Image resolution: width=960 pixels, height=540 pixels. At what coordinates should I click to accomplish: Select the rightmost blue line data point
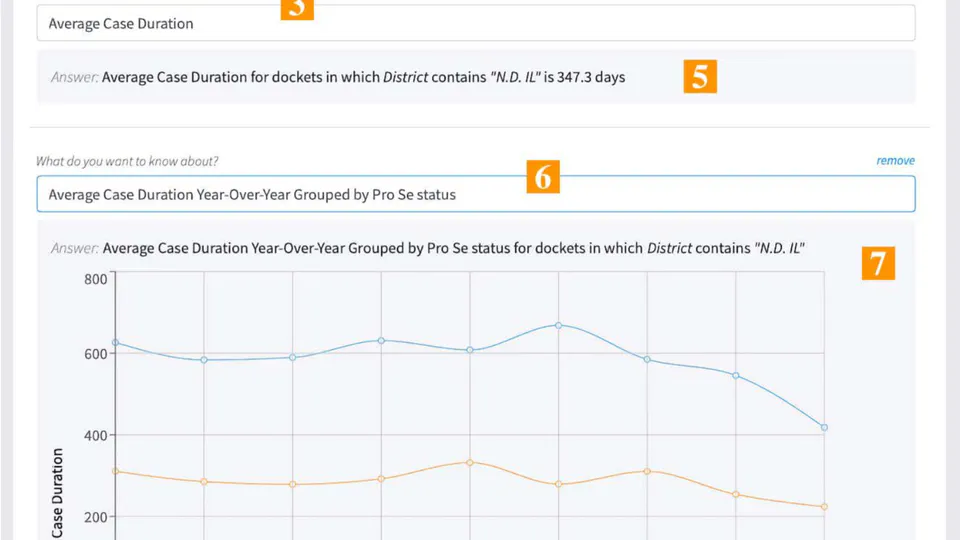(824, 427)
